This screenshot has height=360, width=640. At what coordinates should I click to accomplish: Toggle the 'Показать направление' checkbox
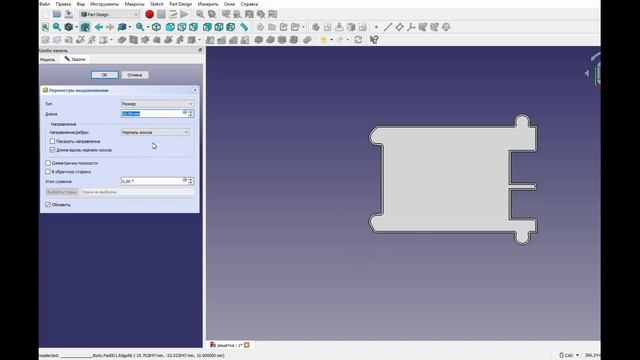point(52,141)
